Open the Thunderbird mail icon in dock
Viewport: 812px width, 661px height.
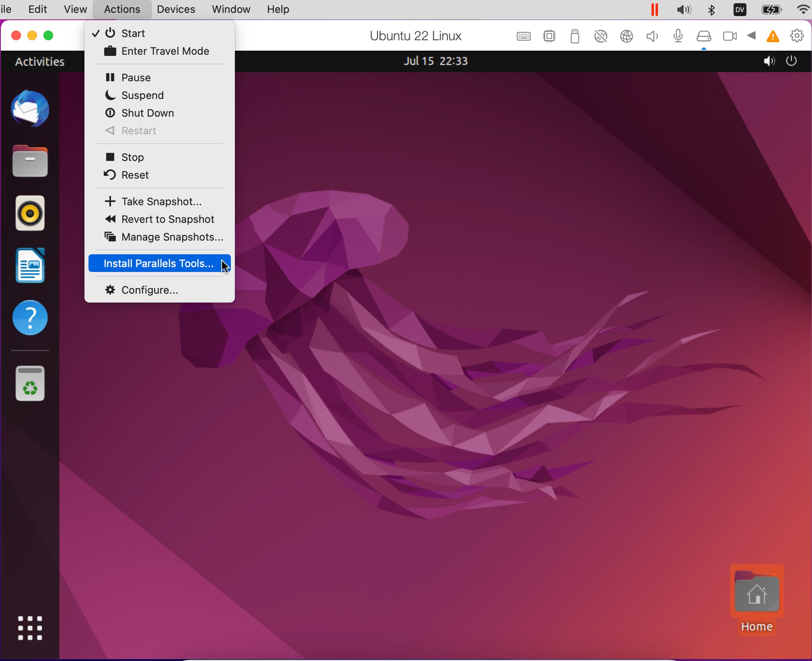pos(30,109)
